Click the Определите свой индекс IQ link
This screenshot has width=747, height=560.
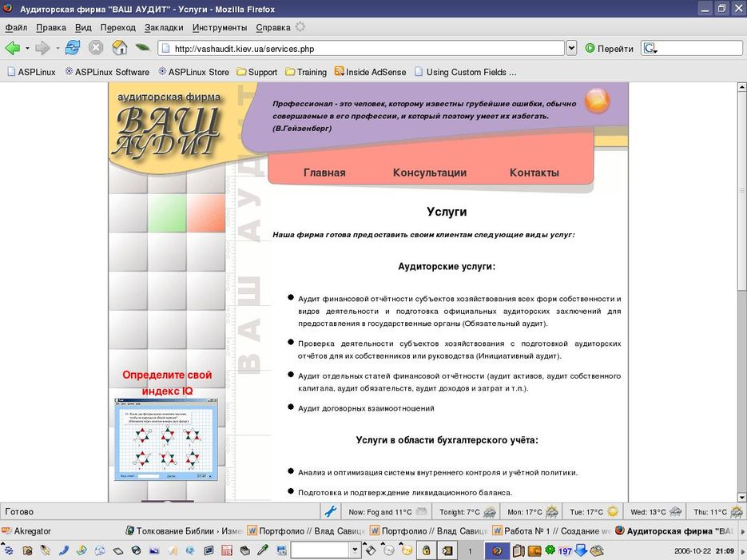(x=167, y=383)
